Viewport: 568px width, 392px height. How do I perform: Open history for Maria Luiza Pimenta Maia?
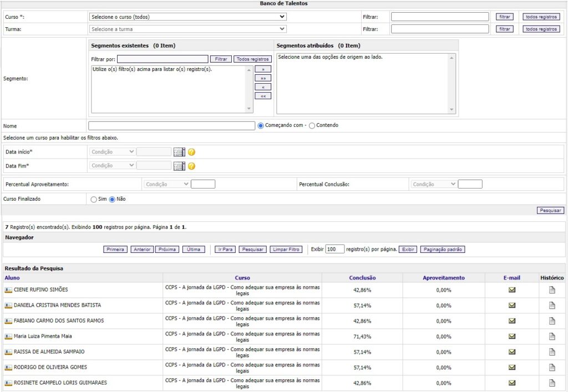pyautogui.click(x=552, y=336)
